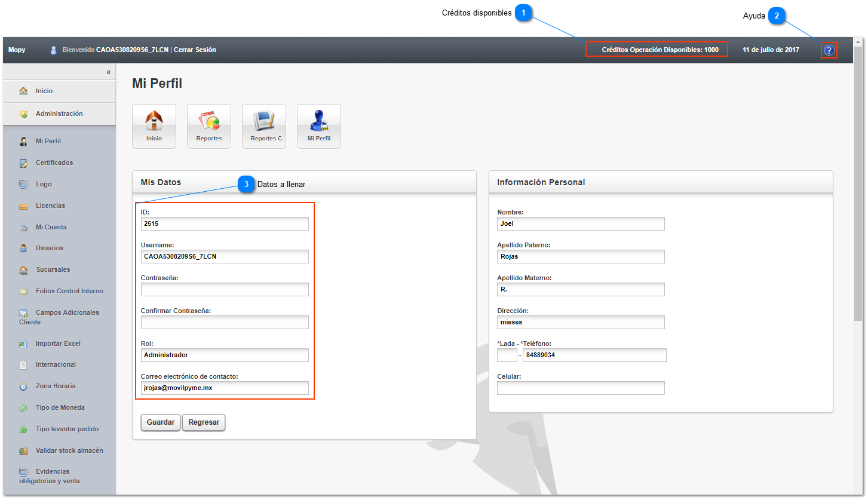Focus the Contraseña field
Viewport: 868px width, 500px height.
225,290
